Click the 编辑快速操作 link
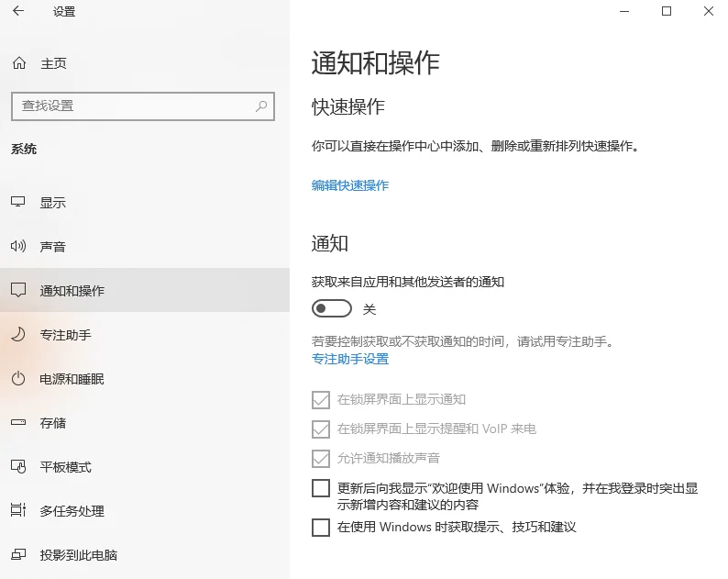The image size is (728, 579). pos(350,185)
